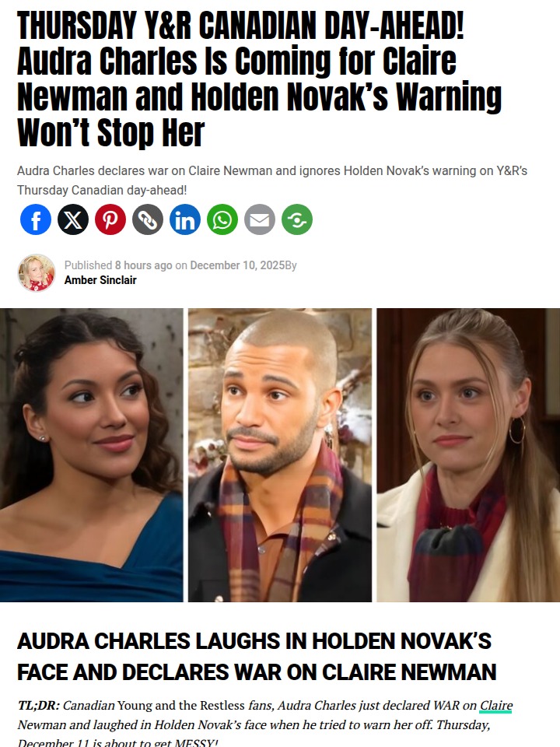Click the December 10, 2025 publish date
Viewport: 560px width, 747px height.
click(237, 265)
